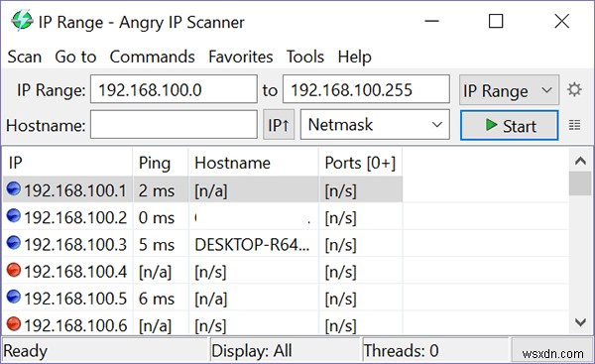Sort by the Ports [0+] column header
This screenshot has width=595, height=364.
point(361,163)
